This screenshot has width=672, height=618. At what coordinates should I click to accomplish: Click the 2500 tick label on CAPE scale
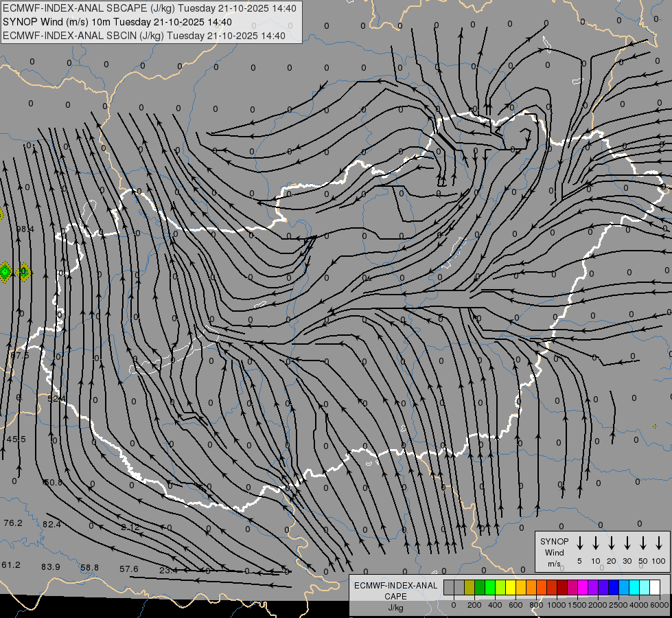pyautogui.click(x=619, y=605)
